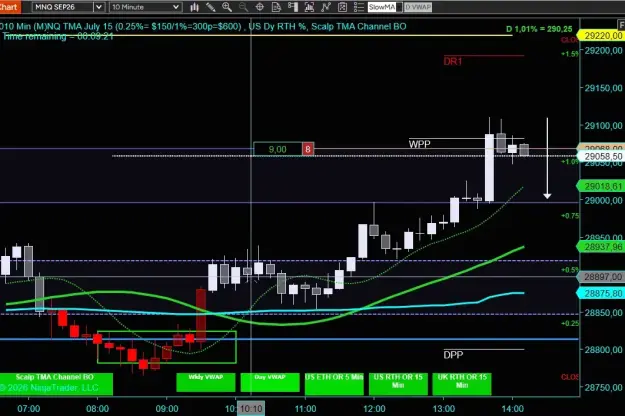Click the 9,00 order price label
Image resolution: width=625 pixels, height=416 pixels.
277,149
